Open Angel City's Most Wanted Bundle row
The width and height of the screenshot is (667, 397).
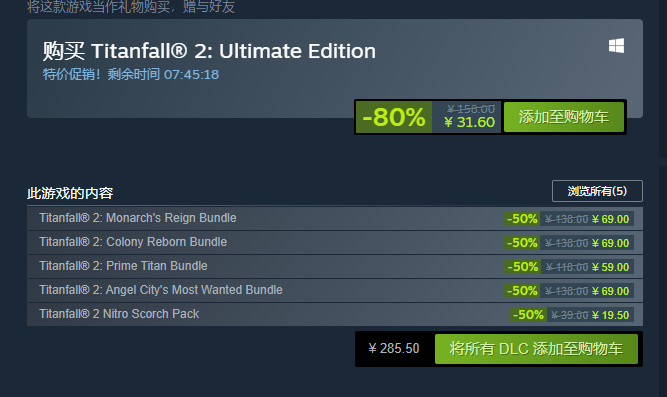335,291
